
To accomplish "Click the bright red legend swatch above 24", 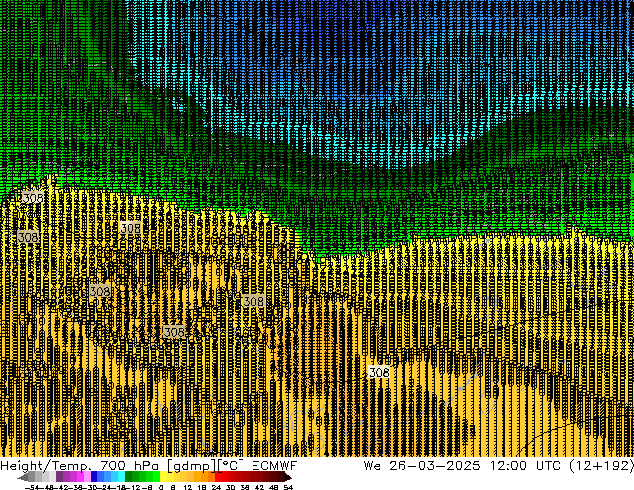I will point(218,476).
